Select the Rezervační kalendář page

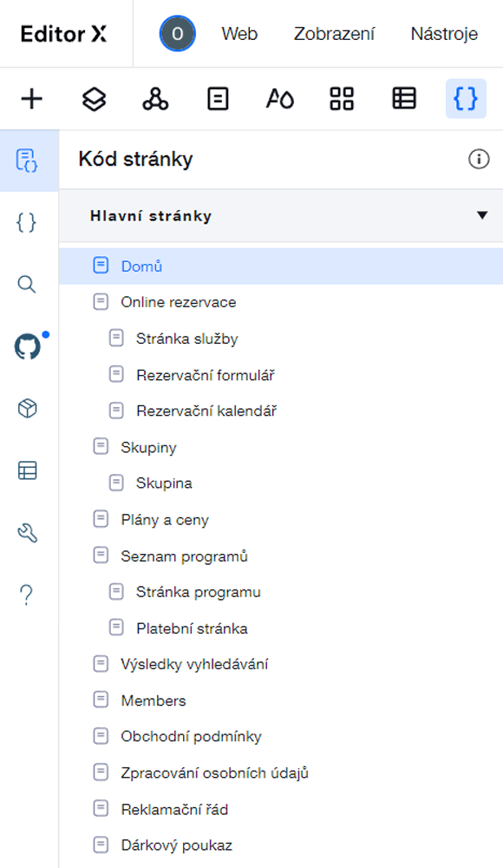281,411
